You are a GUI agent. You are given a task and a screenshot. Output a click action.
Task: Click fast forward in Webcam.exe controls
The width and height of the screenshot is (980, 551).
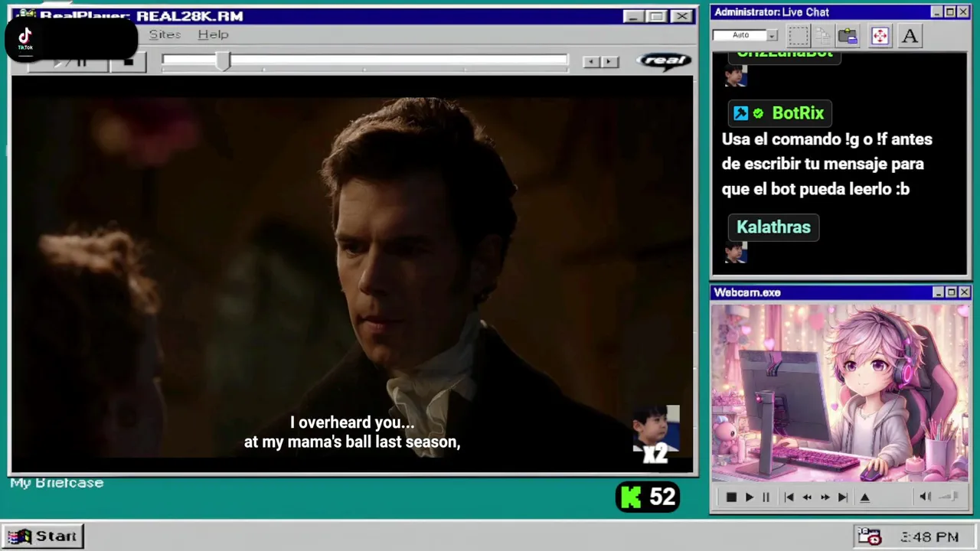point(825,497)
